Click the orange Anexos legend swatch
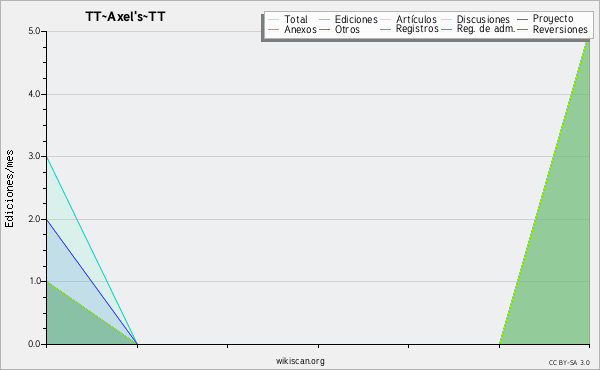Image resolution: width=600 pixels, height=370 pixels. point(274,29)
